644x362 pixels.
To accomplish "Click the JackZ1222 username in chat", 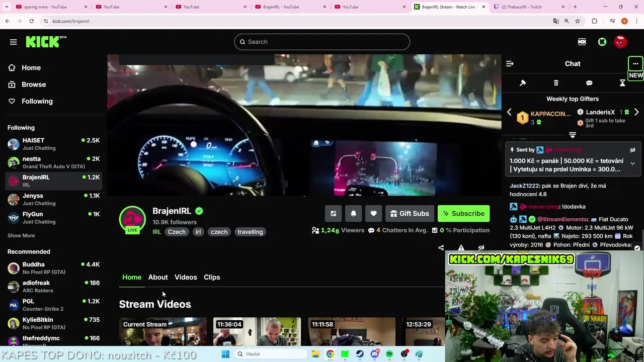I will pos(524,186).
